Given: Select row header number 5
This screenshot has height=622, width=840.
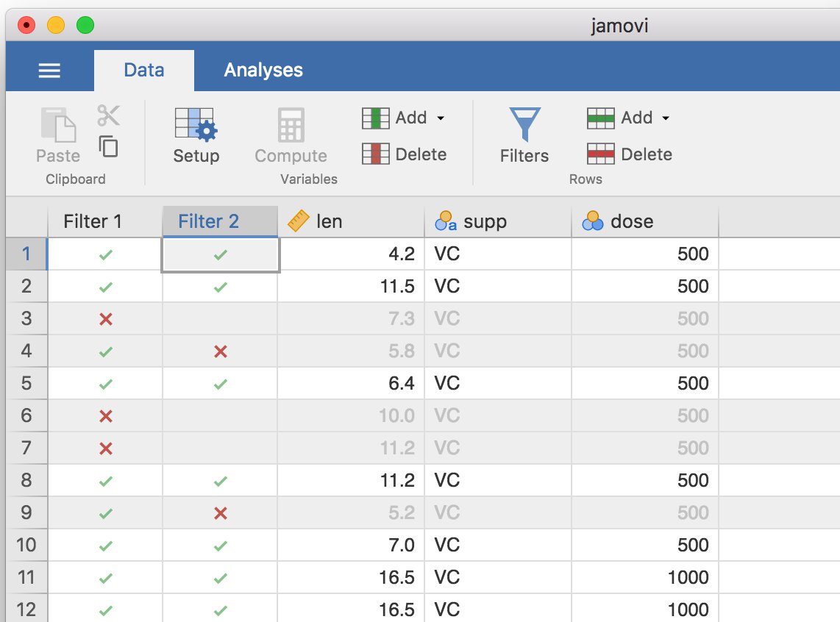Looking at the screenshot, I should point(26,383).
